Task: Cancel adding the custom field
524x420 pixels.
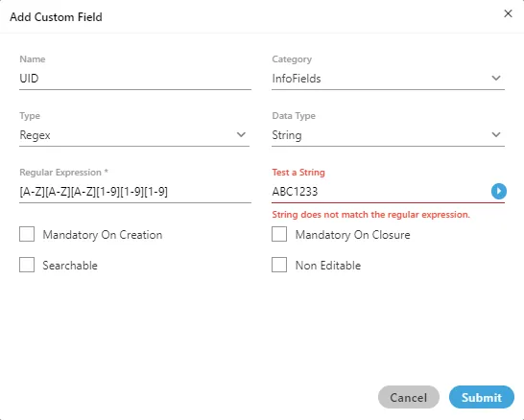Action: tap(409, 397)
